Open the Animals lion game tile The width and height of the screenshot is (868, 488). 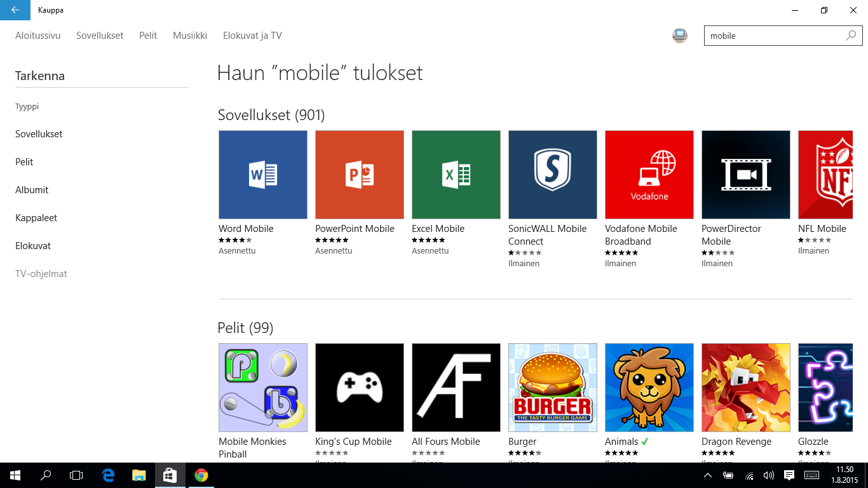pyautogui.click(x=649, y=388)
